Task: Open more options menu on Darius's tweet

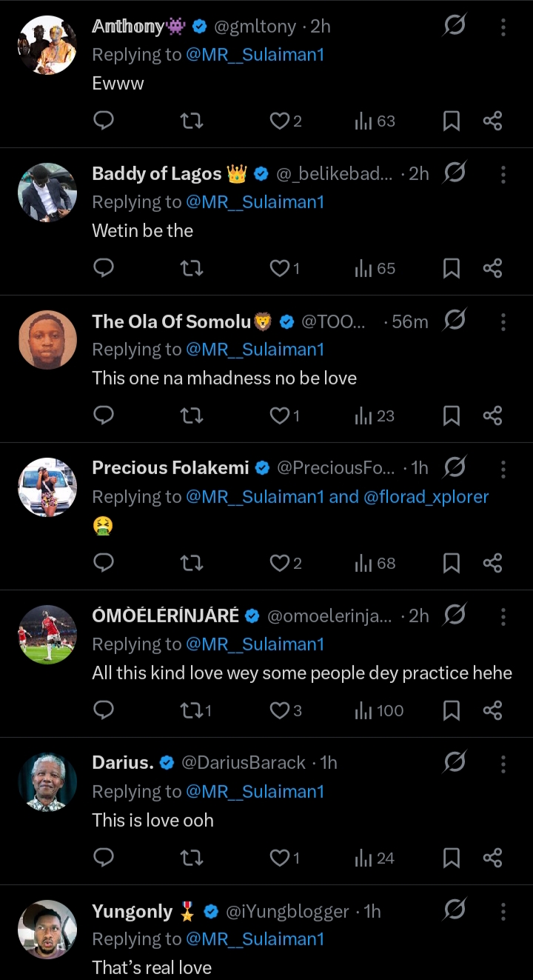Action: tap(503, 764)
